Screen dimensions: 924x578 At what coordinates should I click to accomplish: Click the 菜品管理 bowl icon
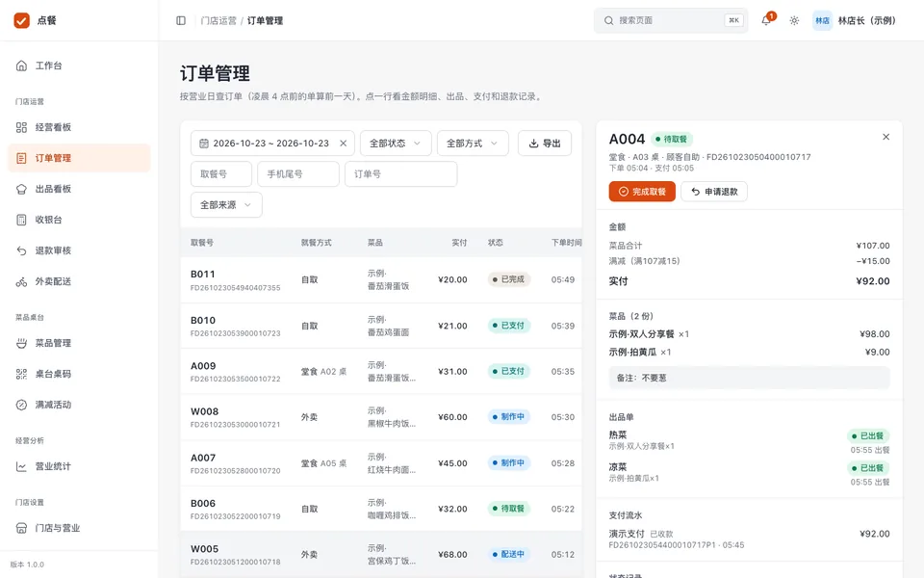21,343
